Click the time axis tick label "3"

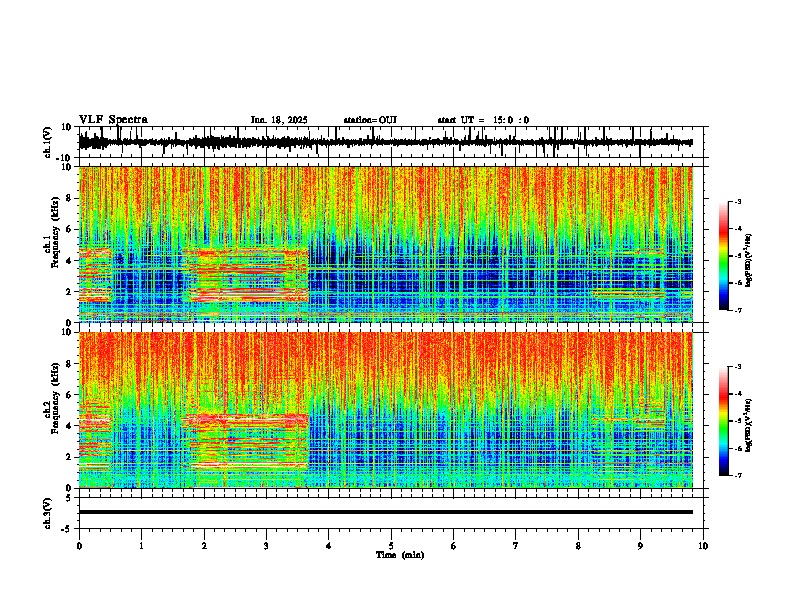click(x=266, y=546)
